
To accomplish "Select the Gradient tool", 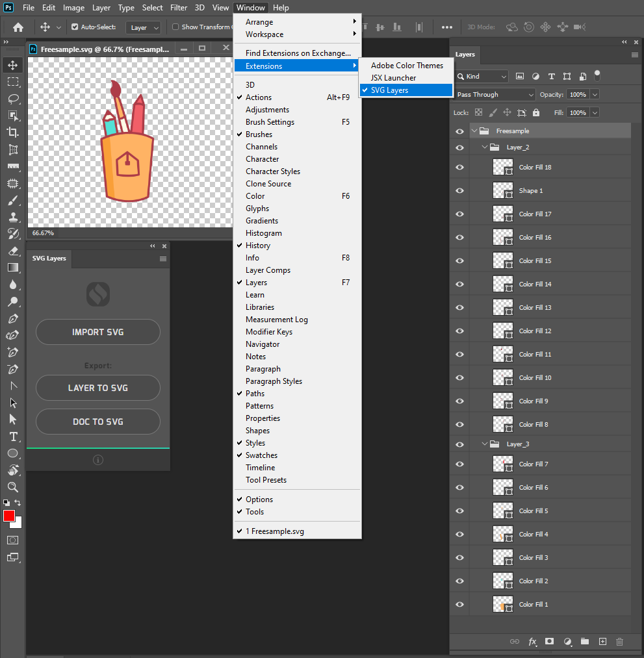I will click(13, 268).
